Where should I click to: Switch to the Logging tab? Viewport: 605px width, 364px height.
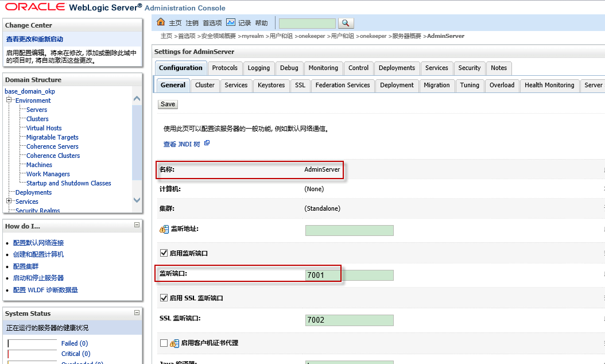pyautogui.click(x=258, y=68)
